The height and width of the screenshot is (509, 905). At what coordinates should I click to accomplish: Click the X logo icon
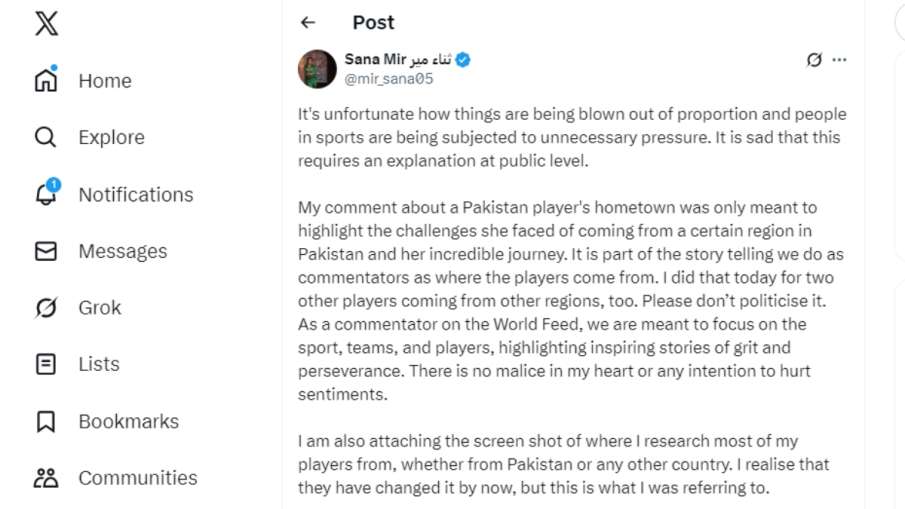(46, 24)
